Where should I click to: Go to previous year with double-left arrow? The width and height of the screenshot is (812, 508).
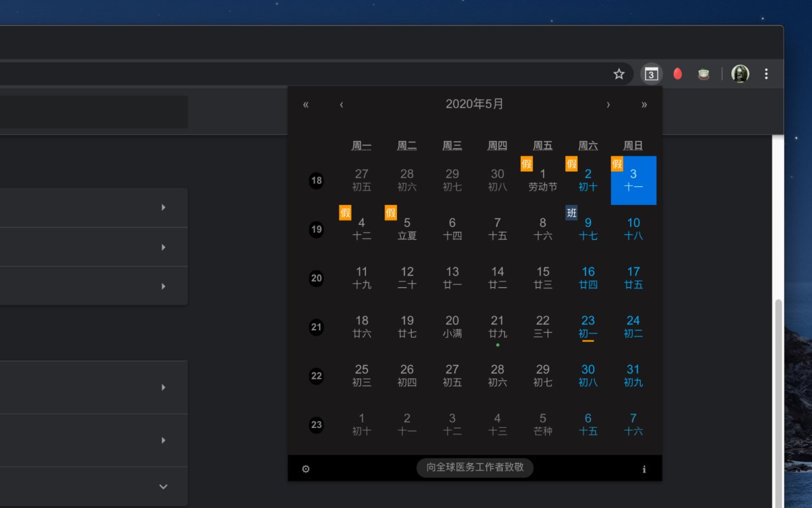coord(306,105)
